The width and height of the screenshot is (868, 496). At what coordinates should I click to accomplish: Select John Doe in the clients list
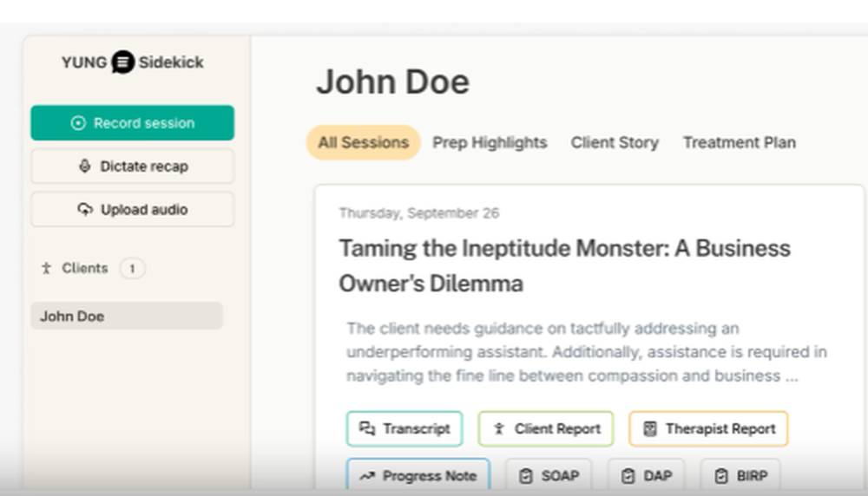[x=126, y=316]
